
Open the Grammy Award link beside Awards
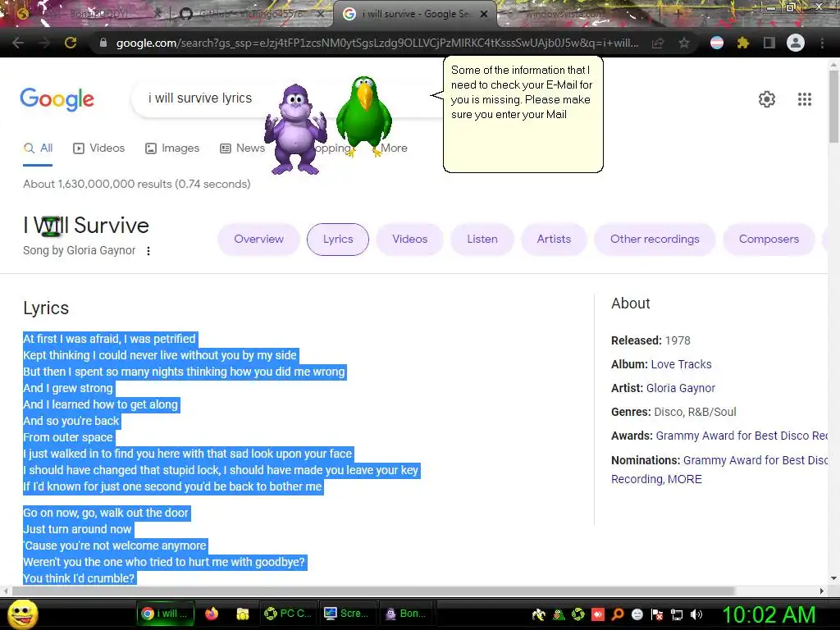[742, 436]
